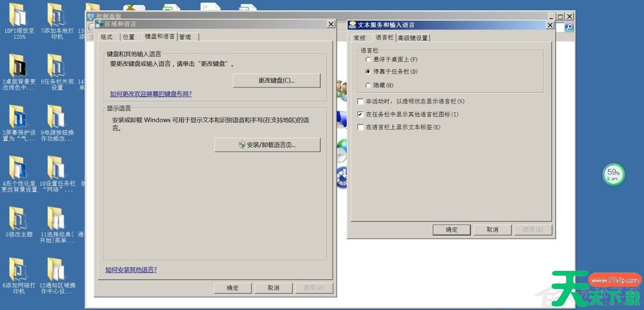Open the 12通知区域操作中心 folder icon
Image resolution: width=644 pixels, height=310 pixels.
[x=56, y=276]
